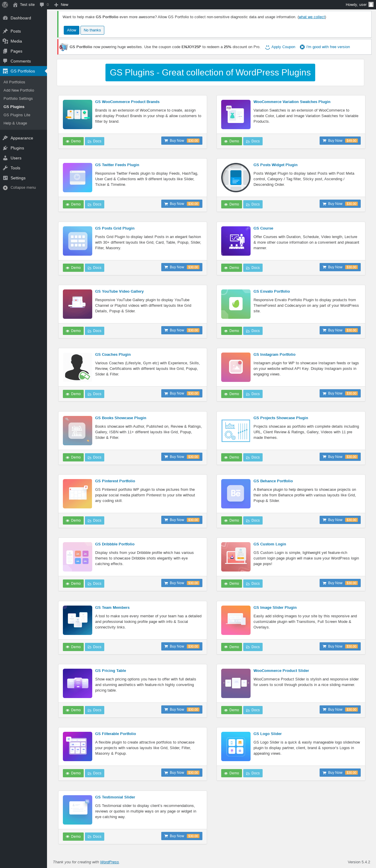The width and height of the screenshot is (376, 868).
Task: View Demo of GS Course
Action: click(231, 268)
